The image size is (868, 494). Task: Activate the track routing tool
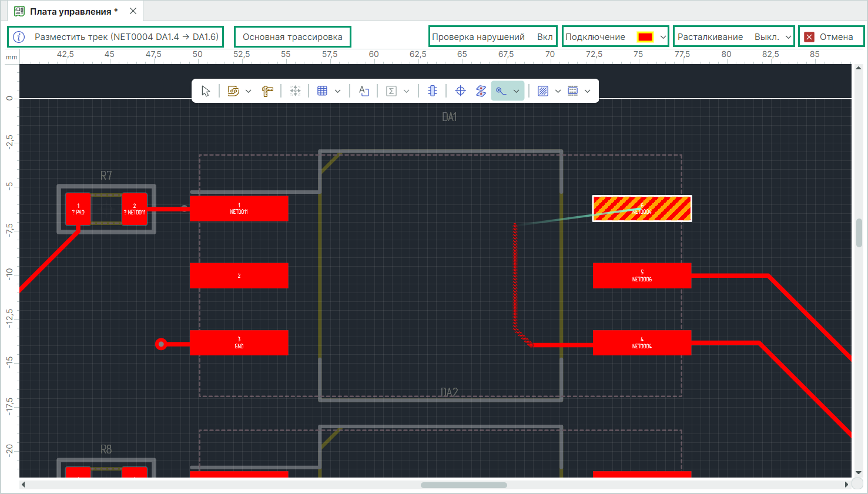click(x=501, y=91)
